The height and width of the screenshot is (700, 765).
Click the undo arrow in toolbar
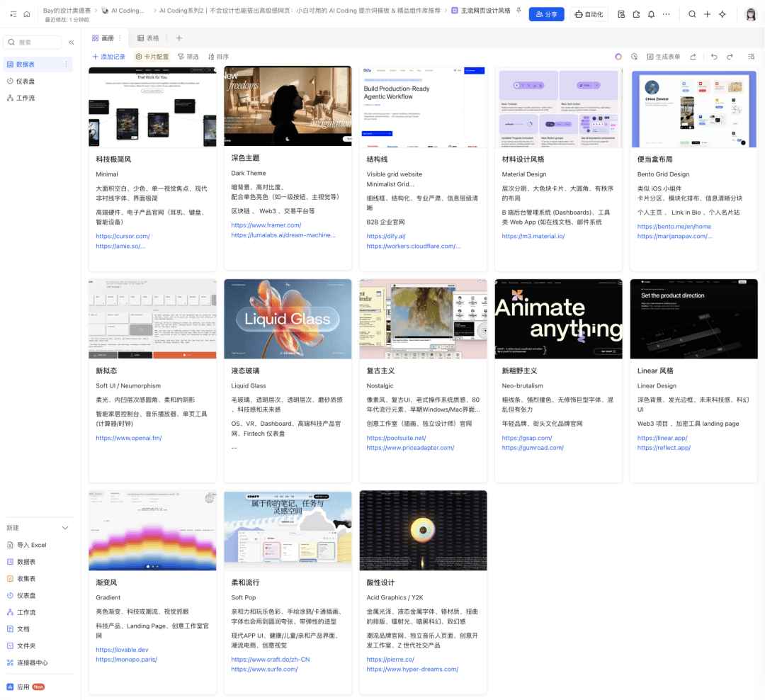[713, 57]
